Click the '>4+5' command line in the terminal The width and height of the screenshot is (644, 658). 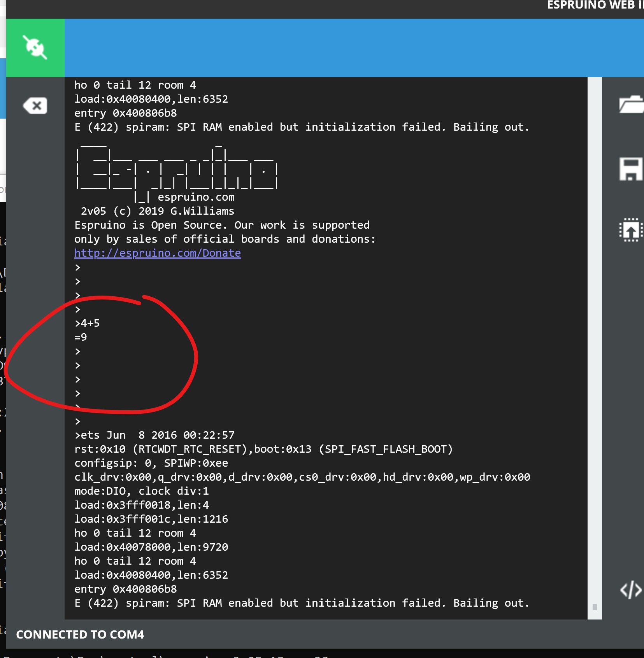click(x=87, y=323)
